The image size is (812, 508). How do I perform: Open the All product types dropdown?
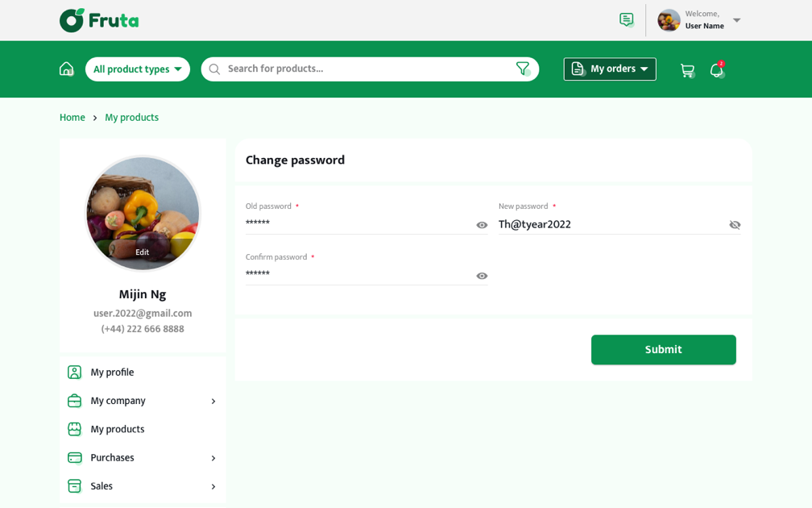click(x=138, y=69)
